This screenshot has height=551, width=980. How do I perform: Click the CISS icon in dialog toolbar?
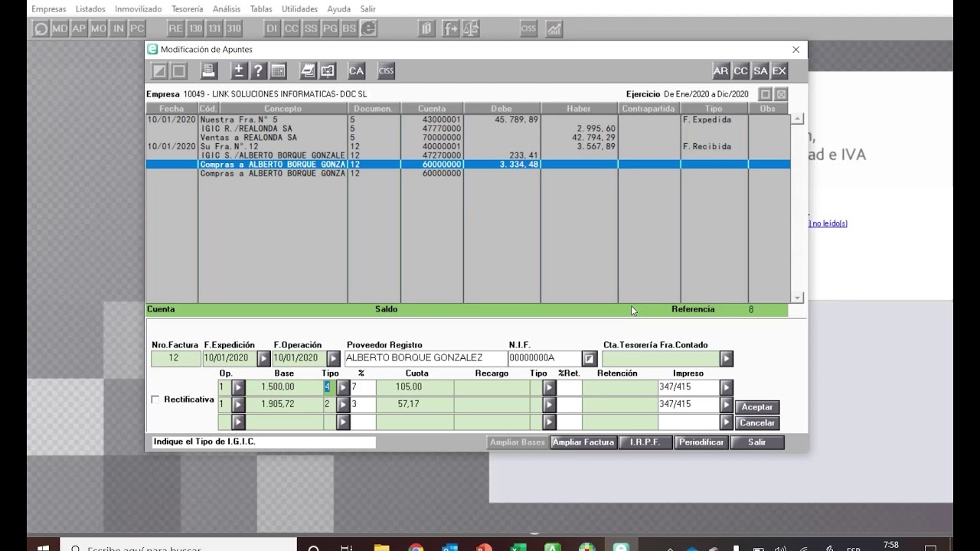[x=386, y=70]
